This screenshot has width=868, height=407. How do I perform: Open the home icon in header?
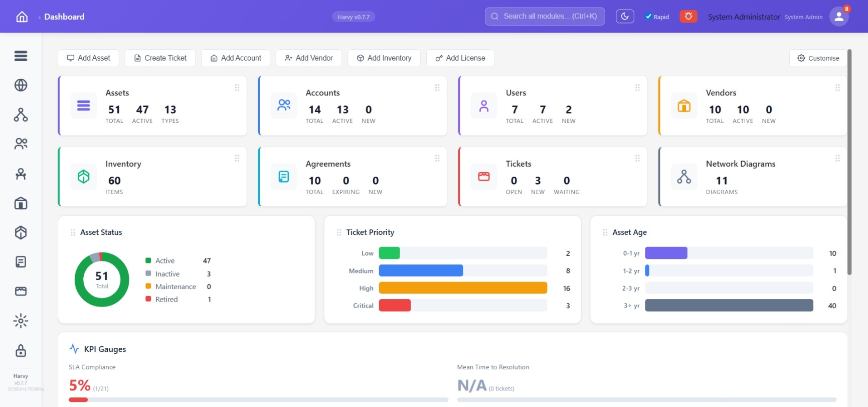point(22,17)
